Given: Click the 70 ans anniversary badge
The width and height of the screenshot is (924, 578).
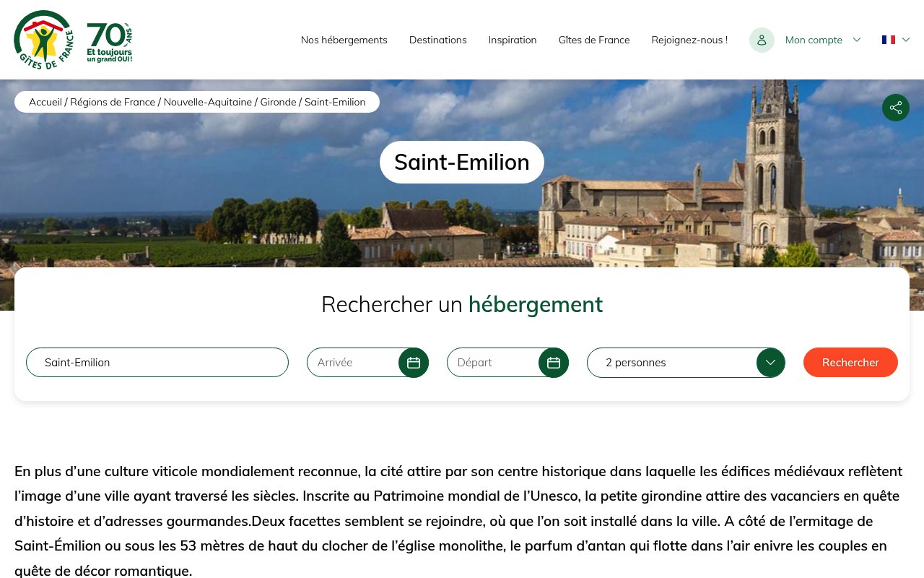Looking at the screenshot, I should [x=110, y=42].
